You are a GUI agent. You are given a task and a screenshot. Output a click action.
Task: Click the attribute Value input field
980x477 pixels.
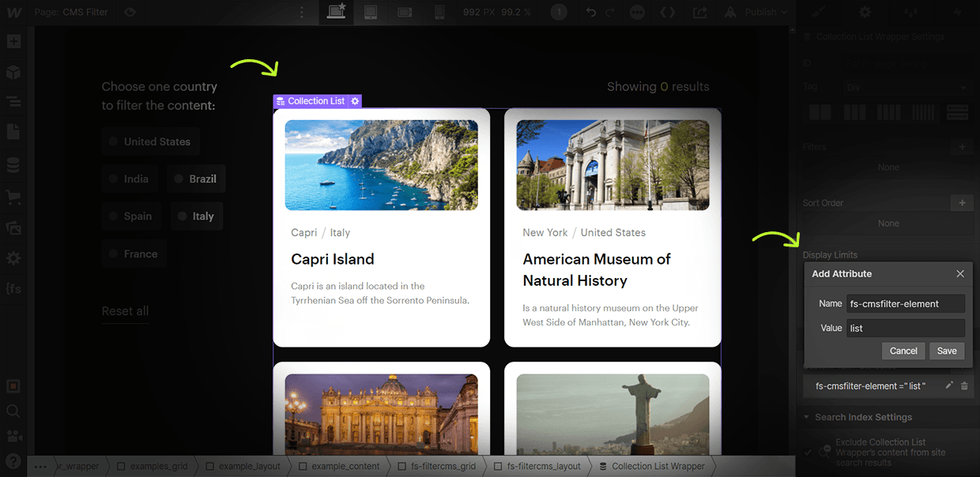tap(906, 328)
